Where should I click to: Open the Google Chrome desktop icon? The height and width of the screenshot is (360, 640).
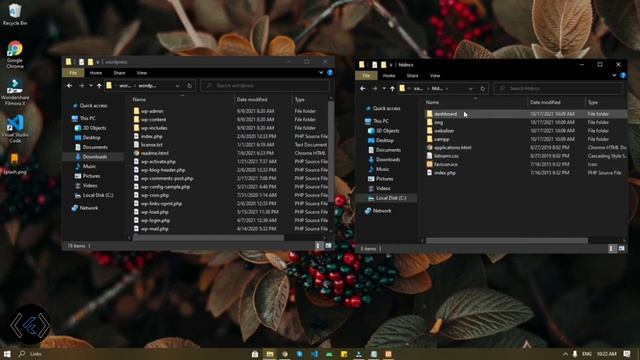pos(15,54)
